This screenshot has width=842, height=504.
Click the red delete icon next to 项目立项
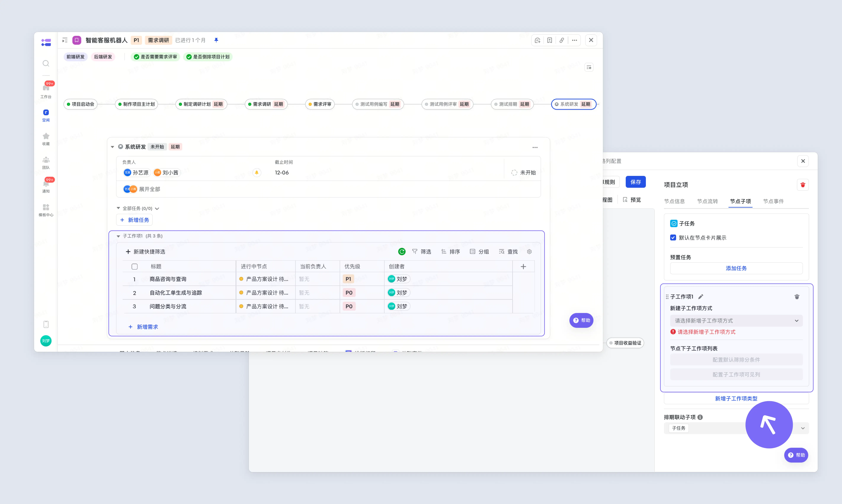(x=803, y=185)
